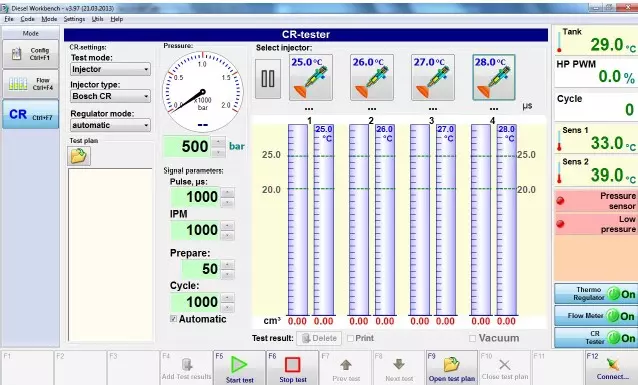Click the Pressure sensor red indicator
This screenshot has width=638, height=385.
pyautogui.click(x=560, y=200)
